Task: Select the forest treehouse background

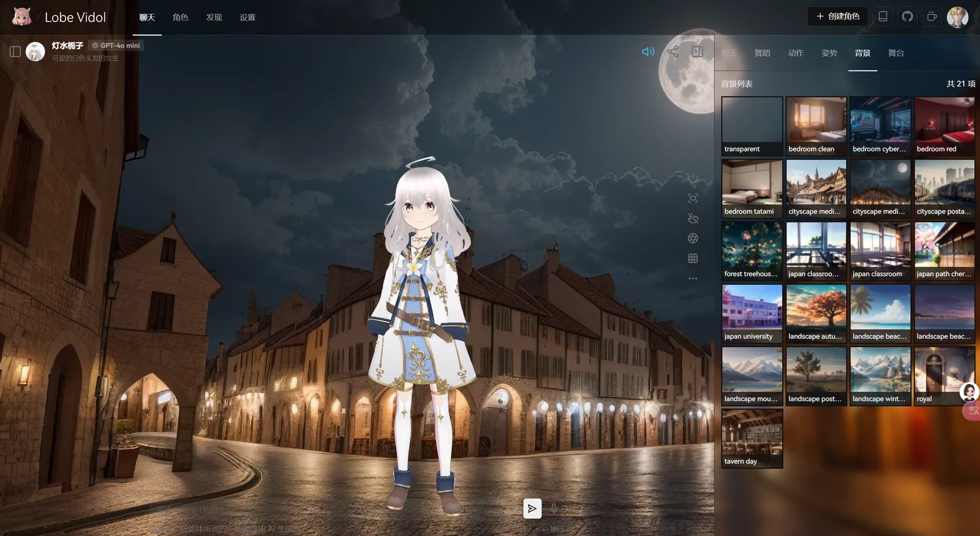Action: 752,251
